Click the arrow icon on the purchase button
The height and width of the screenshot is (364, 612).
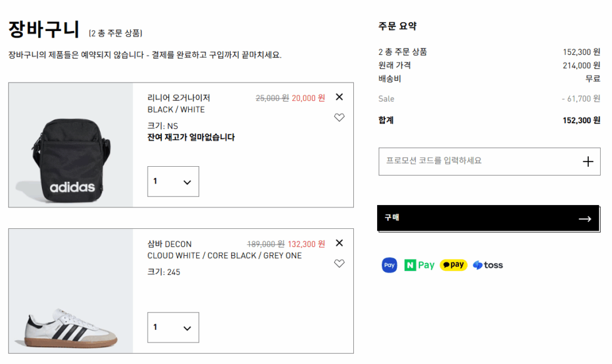[584, 218]
